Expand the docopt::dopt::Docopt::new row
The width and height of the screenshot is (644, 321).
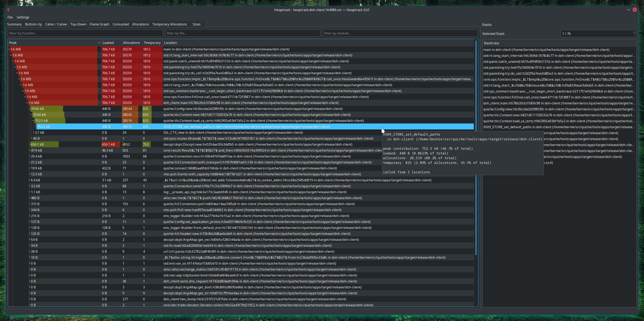29,144
